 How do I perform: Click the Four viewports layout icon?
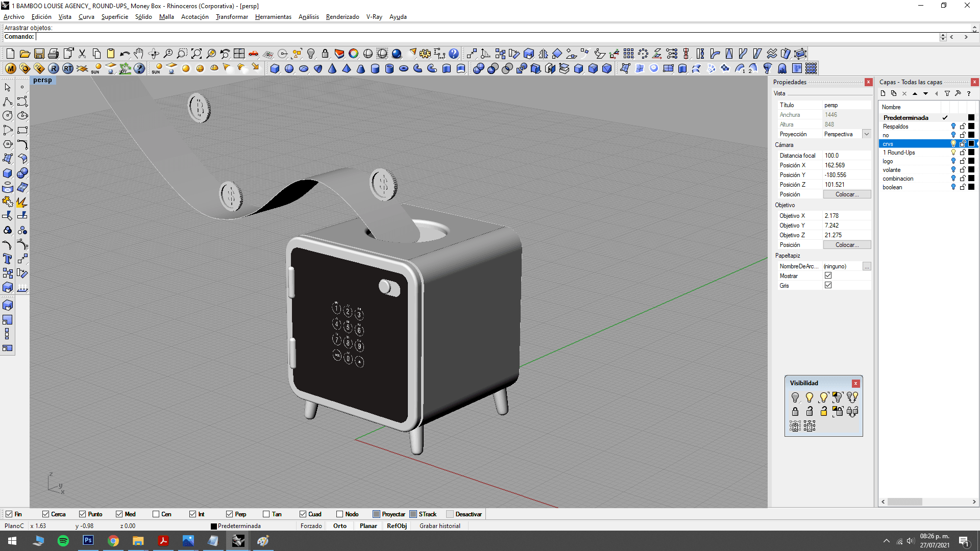tap(239, 54)
